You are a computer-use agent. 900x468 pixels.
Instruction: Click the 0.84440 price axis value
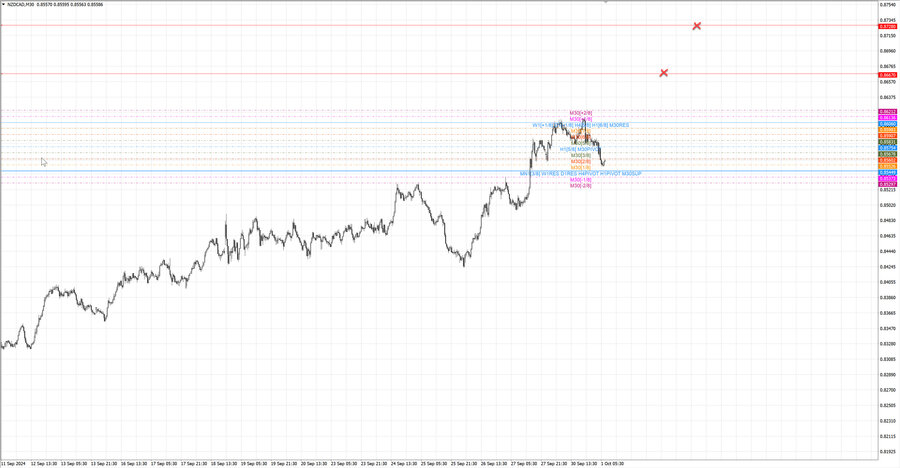pos(888,251)
